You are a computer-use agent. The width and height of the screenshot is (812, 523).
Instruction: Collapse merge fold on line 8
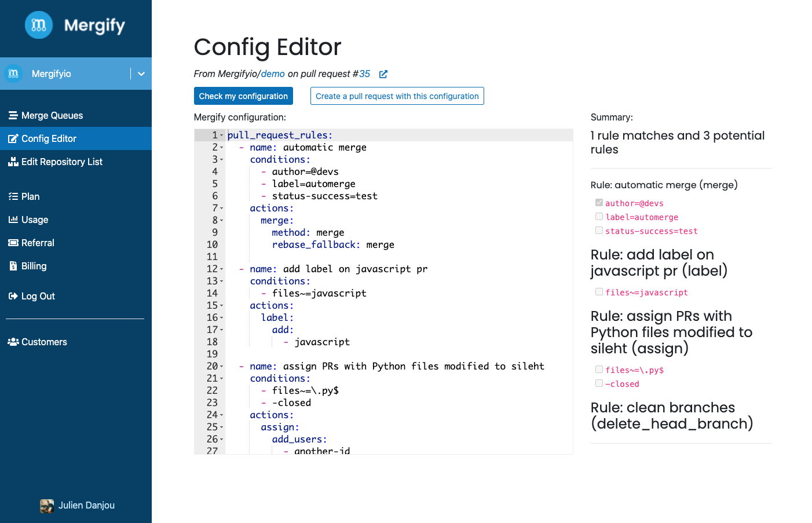coord(222,220)
